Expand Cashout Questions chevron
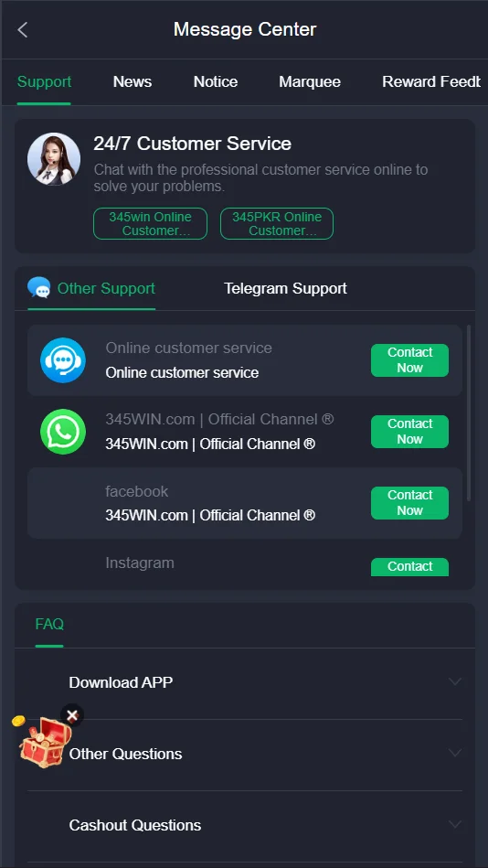Screen dimensions: 488x868 click(455, 825)
